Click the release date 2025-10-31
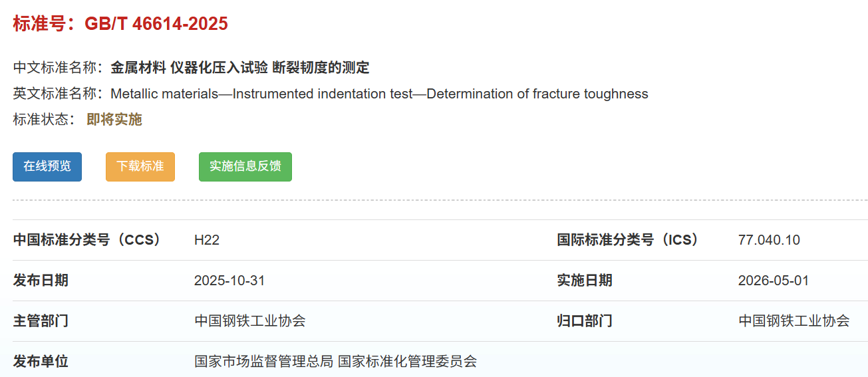The image size is (868, 377). tap(229, 281)
